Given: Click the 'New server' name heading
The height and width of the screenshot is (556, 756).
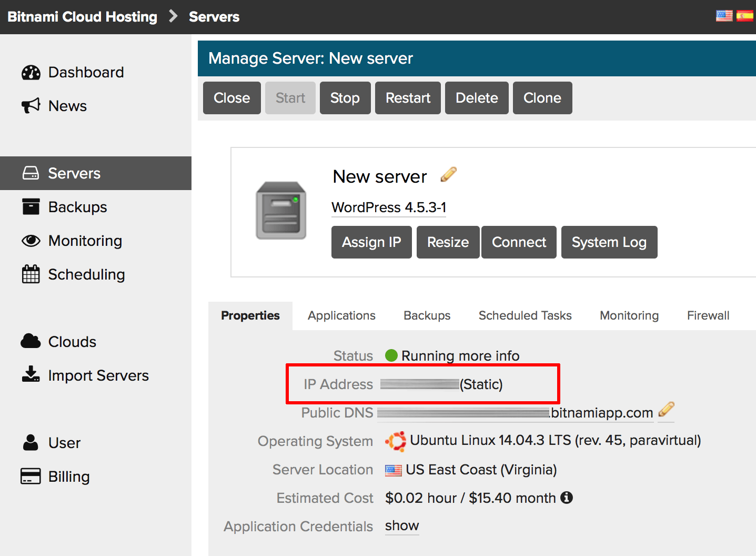Looking at the screenshot, I should (380, 177).
